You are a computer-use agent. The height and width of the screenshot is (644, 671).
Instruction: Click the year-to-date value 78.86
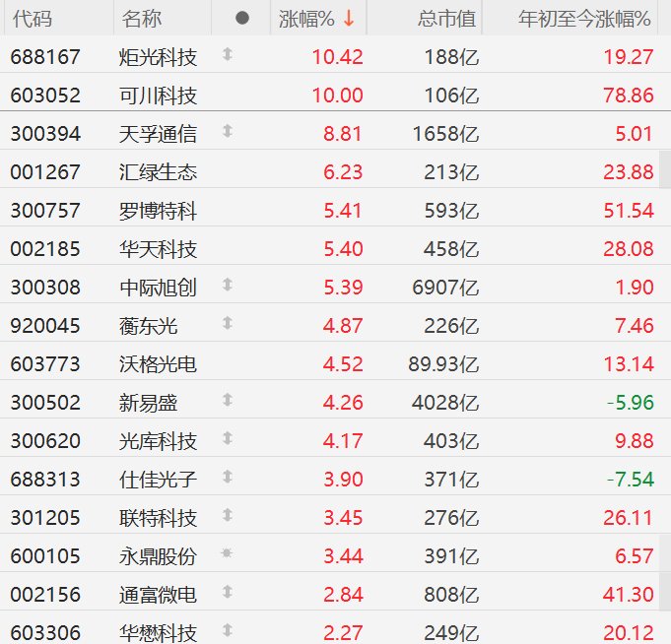[629, 96]
